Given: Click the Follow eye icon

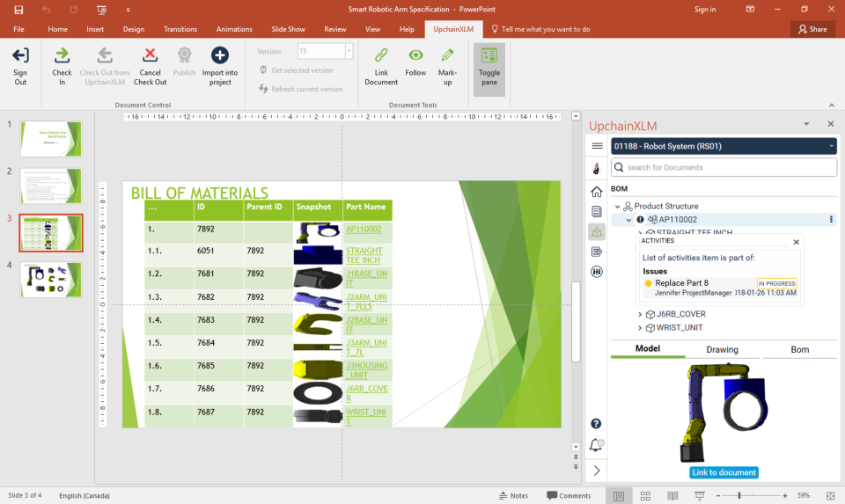Looking at the screenshot, I should tap(415, 56).
